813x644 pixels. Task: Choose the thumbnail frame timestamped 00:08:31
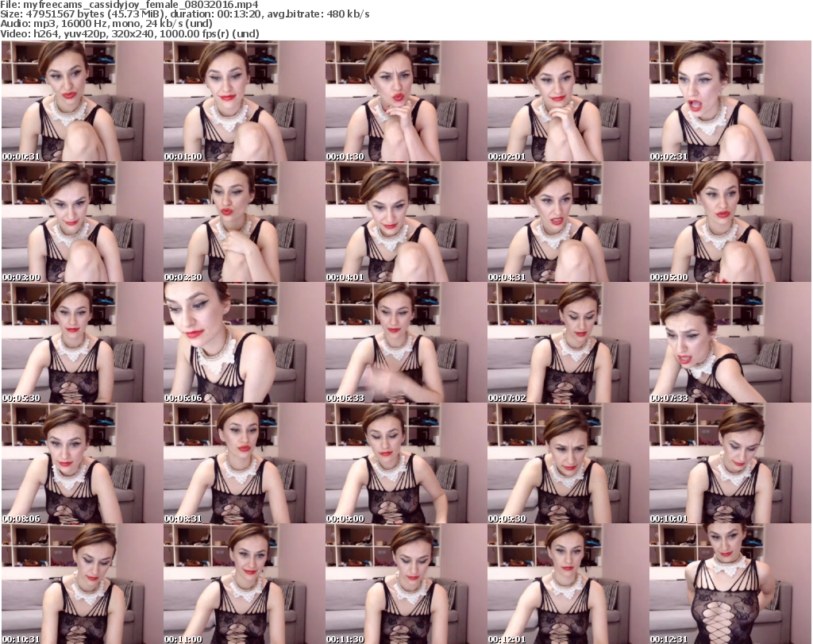pos(245,464)
